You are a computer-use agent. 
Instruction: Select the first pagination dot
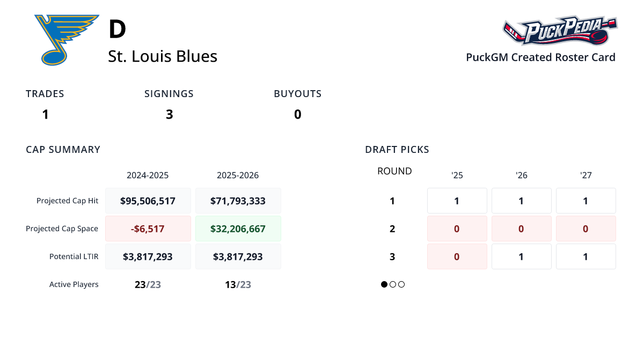point(384,284)
